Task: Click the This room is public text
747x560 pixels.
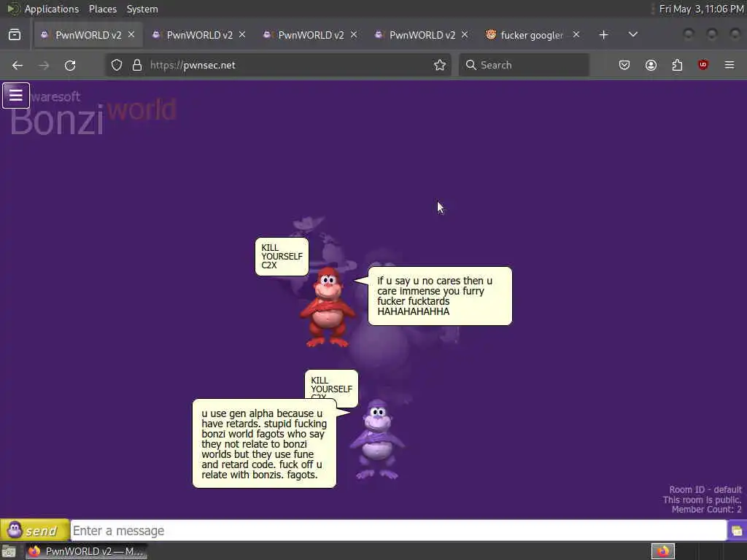Action: point(703,499)
